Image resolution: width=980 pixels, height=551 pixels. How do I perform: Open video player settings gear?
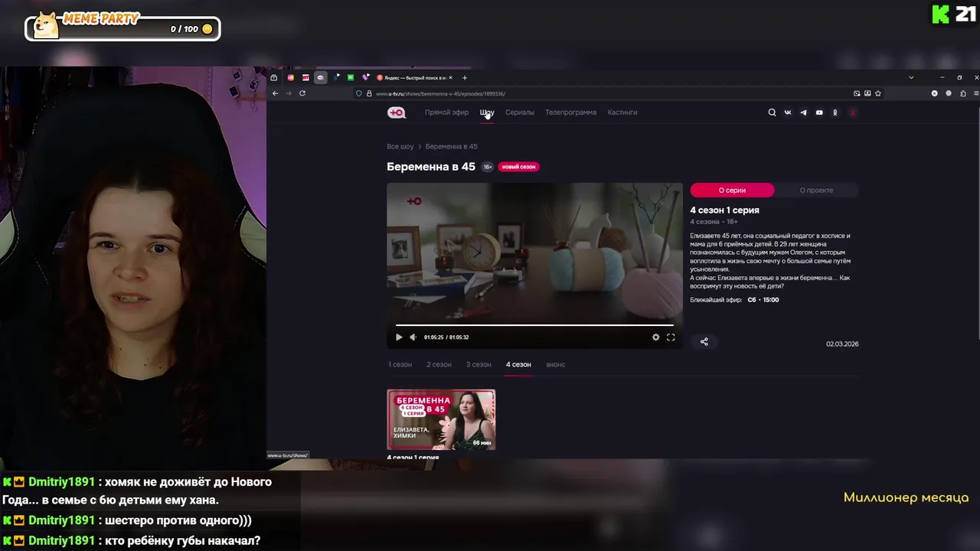655,337
